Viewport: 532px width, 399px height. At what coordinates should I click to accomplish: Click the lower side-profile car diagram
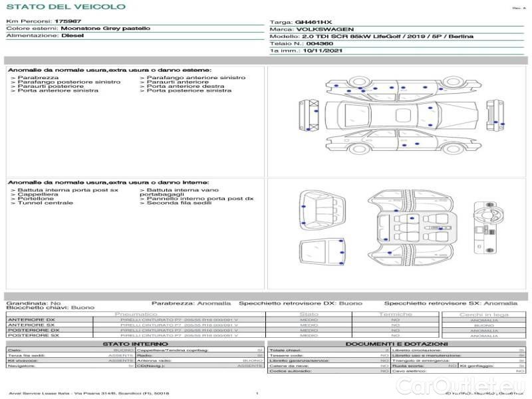click(x=403, y=141)
